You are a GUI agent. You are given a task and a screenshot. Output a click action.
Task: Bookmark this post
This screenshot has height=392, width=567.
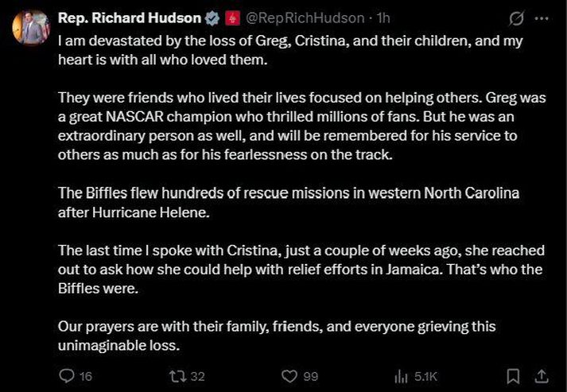pyautogui.click(x=514, y=375)
